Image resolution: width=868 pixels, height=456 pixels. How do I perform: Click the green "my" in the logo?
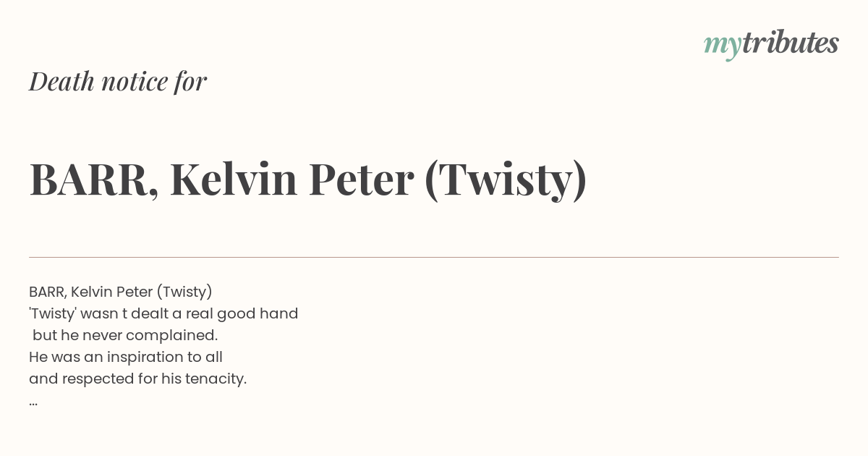[723, 46]
